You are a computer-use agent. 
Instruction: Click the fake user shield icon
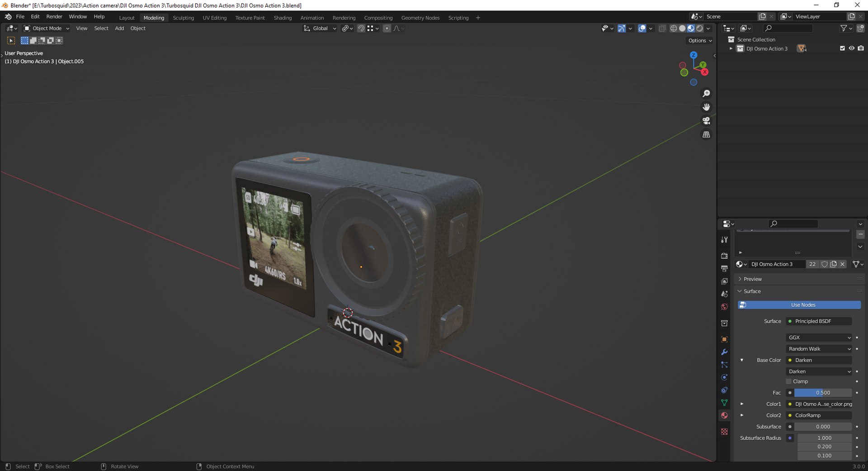825,264
